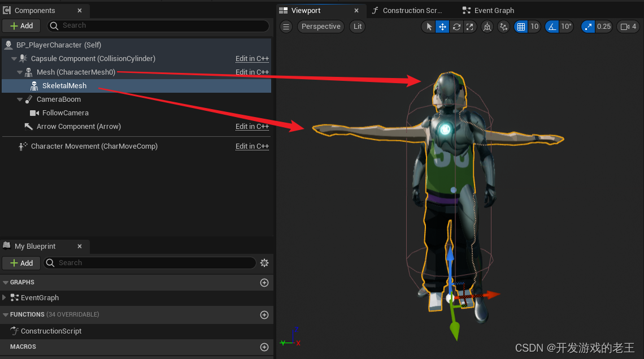Click the FollowCamera camera icon
644x359 pixels.
coord(34,113)
